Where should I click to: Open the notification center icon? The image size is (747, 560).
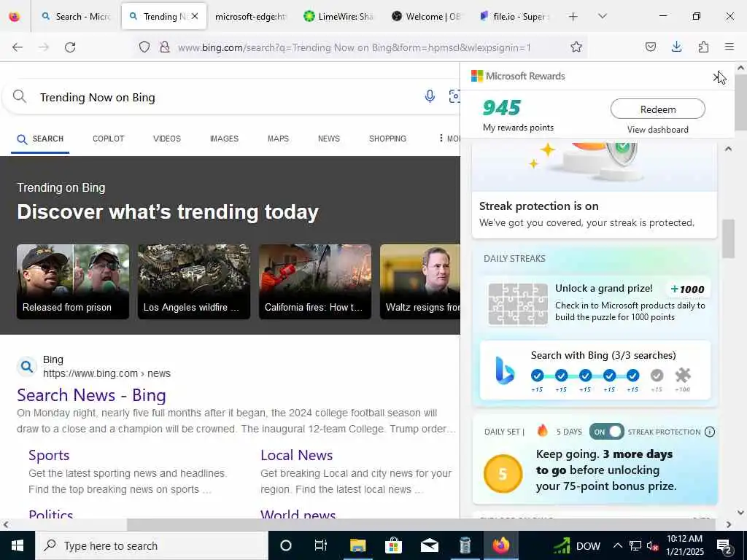pos(724,546)
